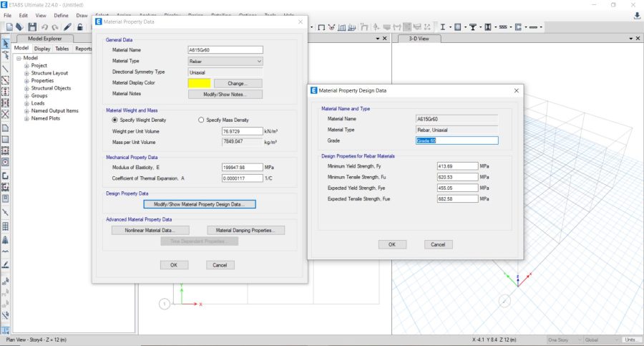
Task: Click Modify/Show Material Property Design Data button
Action: [x=200, y=204]
